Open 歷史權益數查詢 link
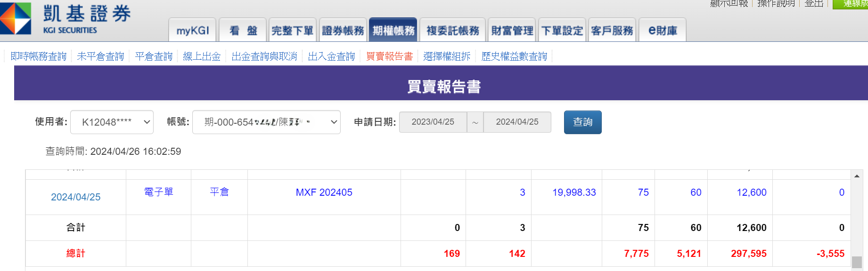Viewport: 868px width, 271px height. [514, 56]
